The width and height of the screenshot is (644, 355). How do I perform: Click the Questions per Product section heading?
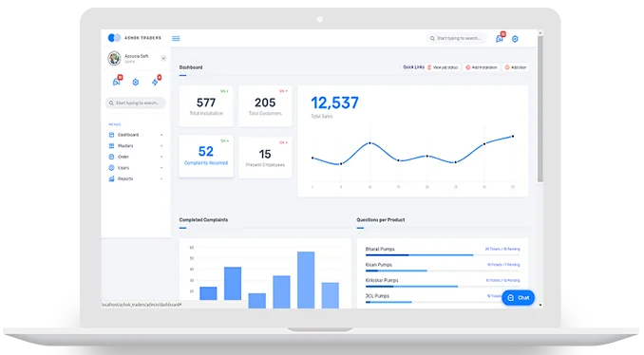point(381,220)
